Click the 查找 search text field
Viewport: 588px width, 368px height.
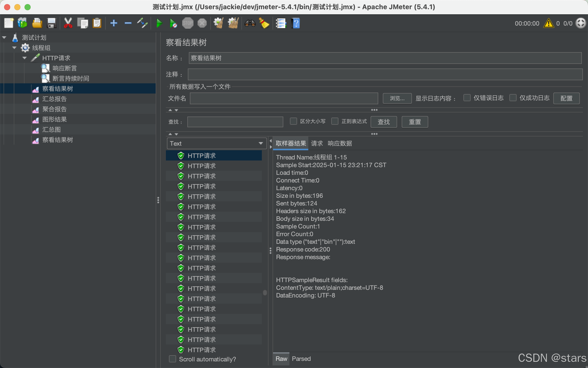pyautogui.click(x=235, y=122)
